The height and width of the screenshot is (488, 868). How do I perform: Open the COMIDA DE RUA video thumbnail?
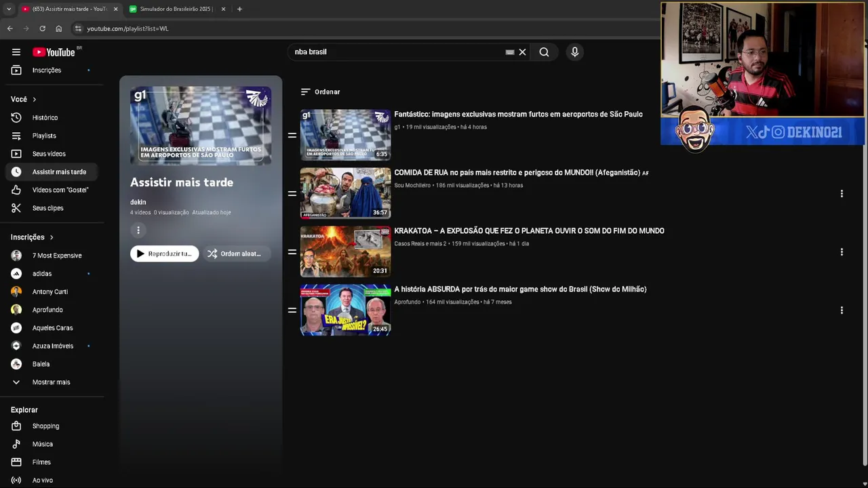(346, 193)
